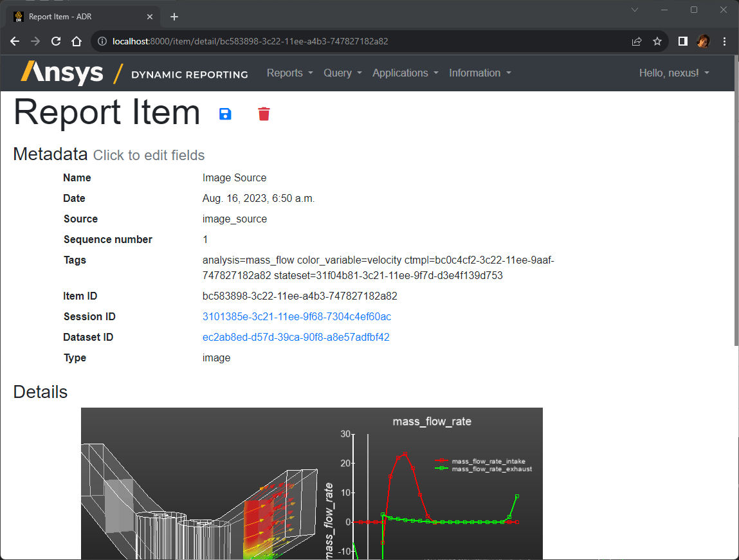
Task: Open the Dataset ID link
Action: click(x=296, y=338)
